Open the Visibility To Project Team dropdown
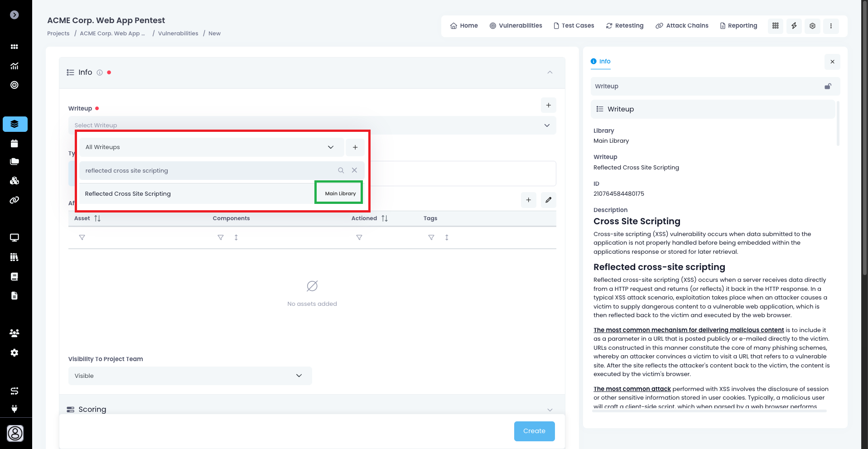The width and height of the screenshot is (868, 449). coord(190,376)
